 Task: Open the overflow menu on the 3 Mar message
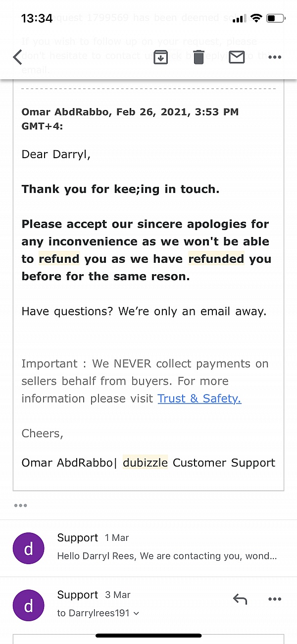(275, 599)
